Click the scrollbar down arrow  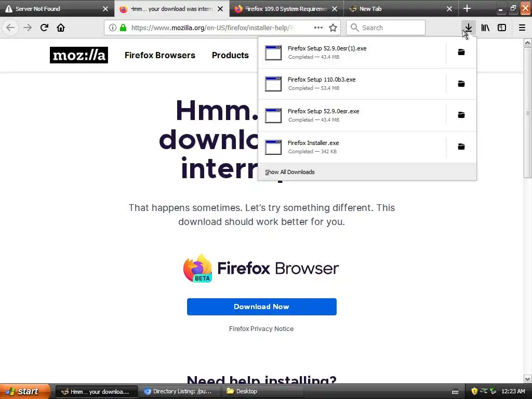[527, 379]
